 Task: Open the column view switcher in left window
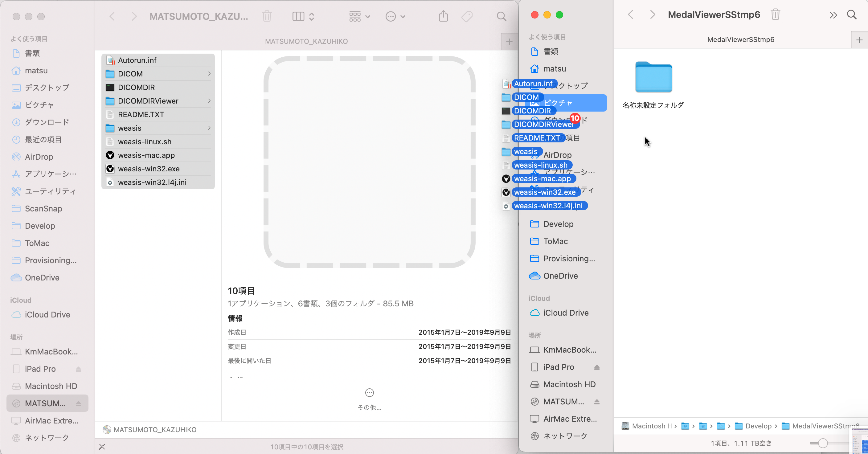tap(303, 16)
